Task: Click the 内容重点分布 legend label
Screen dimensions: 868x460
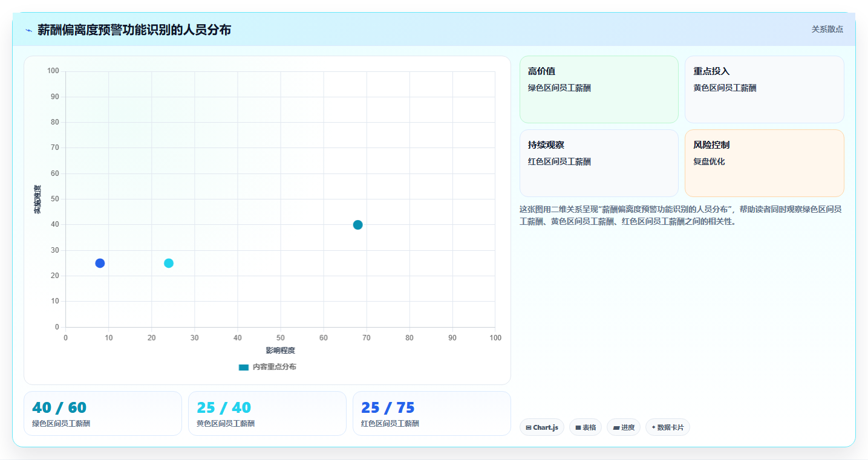Action: coord(274,367)
